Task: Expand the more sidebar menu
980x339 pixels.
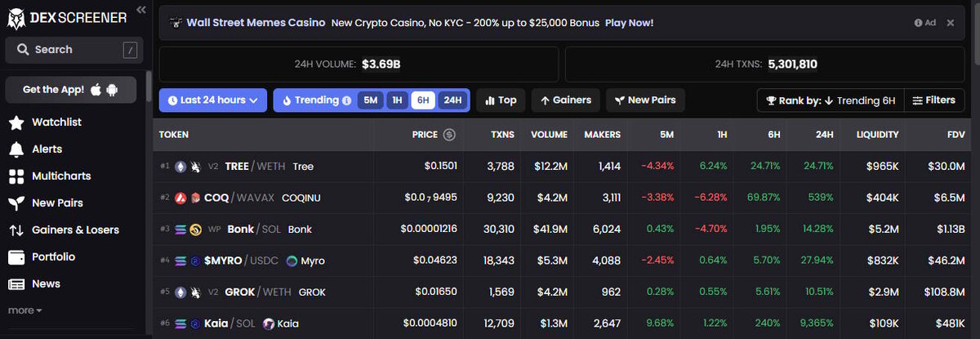Action: coord(25,310)
